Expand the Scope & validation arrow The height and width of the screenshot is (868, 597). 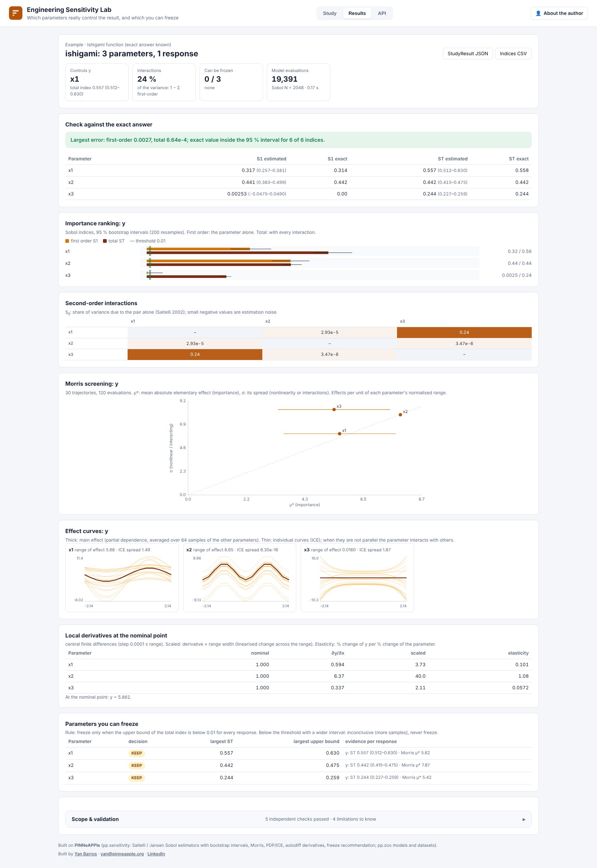point(524,819)
